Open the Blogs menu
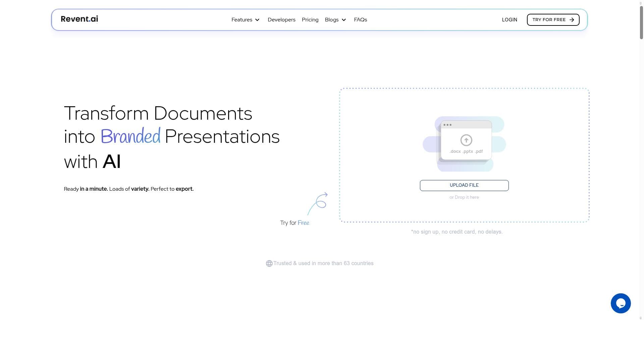 coord(331,20)
